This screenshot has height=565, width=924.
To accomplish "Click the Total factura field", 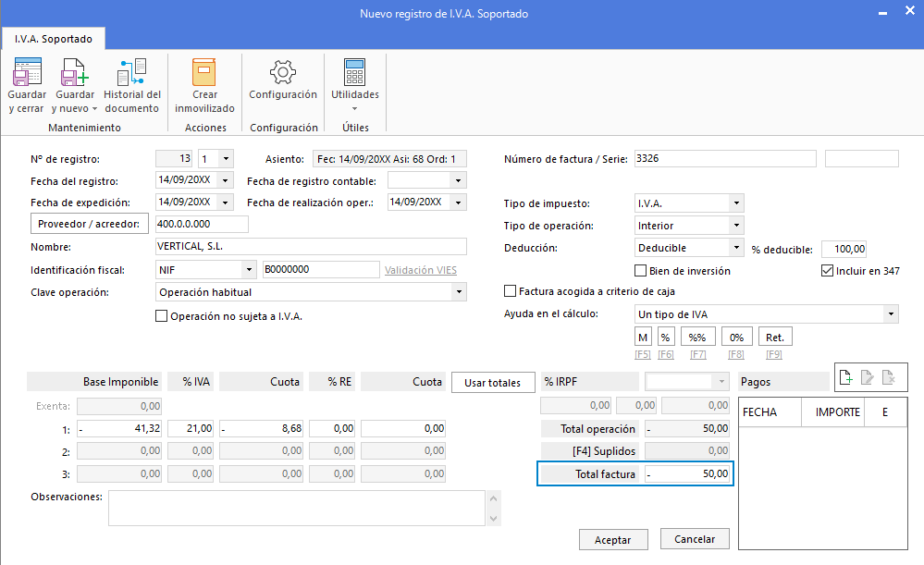I will [687, 473].
